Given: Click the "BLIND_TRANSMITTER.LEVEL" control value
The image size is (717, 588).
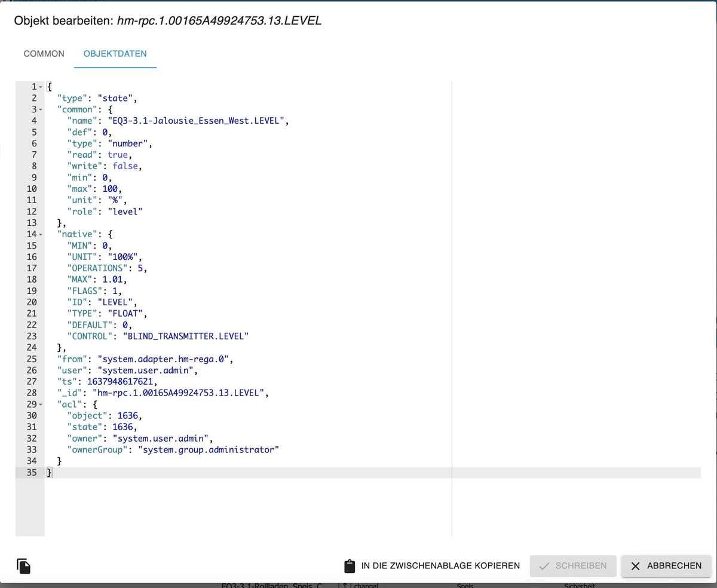Looking at the screenshot, I should pyautogui.click(x=185, y=336).
